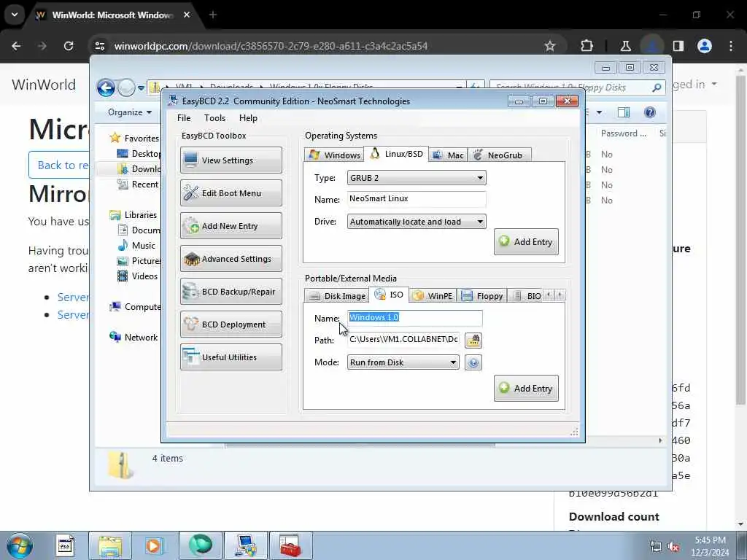The width and height of the screenshot is (747, 560).
Task: Switch to Linux/BSD tab
Action: tap(396, 154)
